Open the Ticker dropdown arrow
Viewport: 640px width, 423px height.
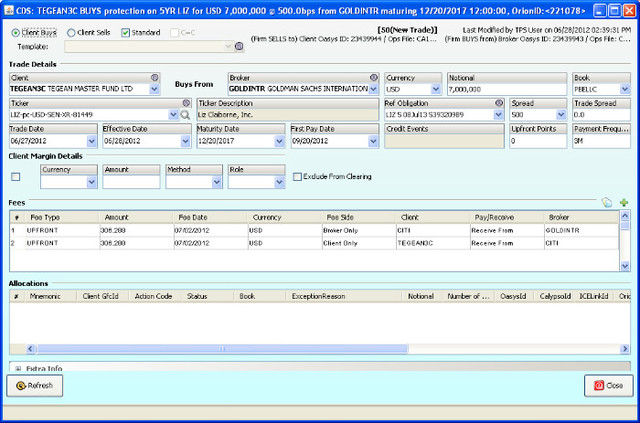tap(173, 115)
